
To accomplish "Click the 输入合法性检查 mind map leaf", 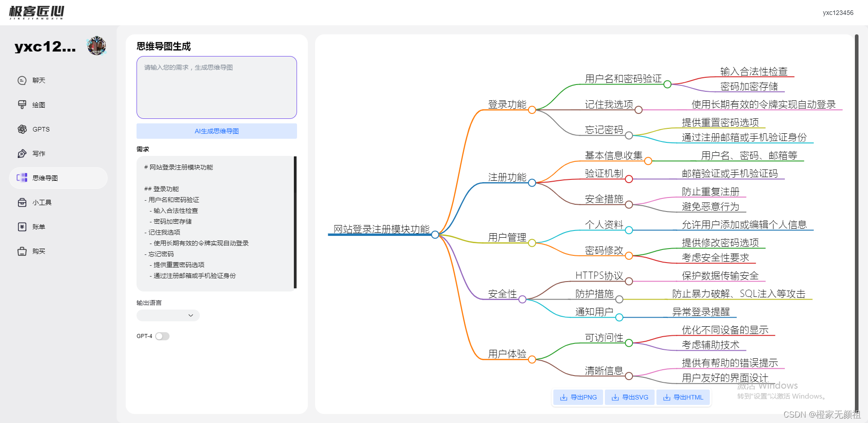I will coord(754,71).
